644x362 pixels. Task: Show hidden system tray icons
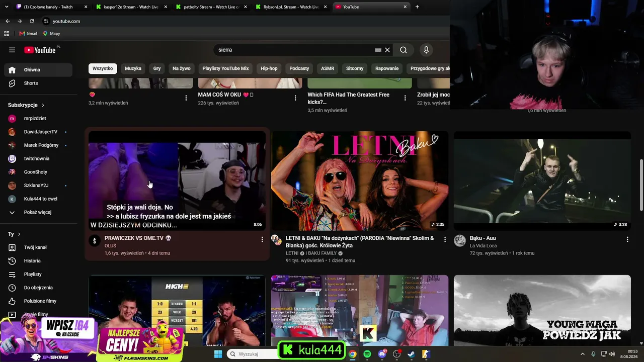pyautogui.click(x=583, y=354)
